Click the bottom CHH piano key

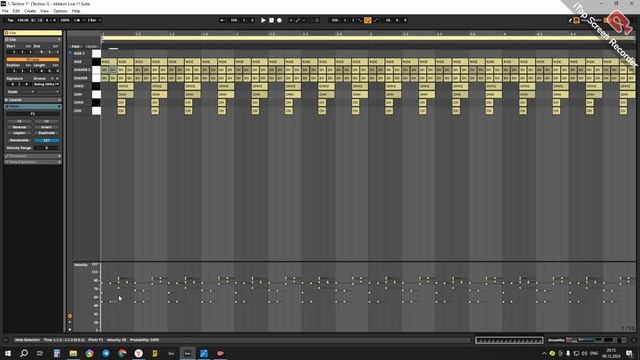pos(96,111)
